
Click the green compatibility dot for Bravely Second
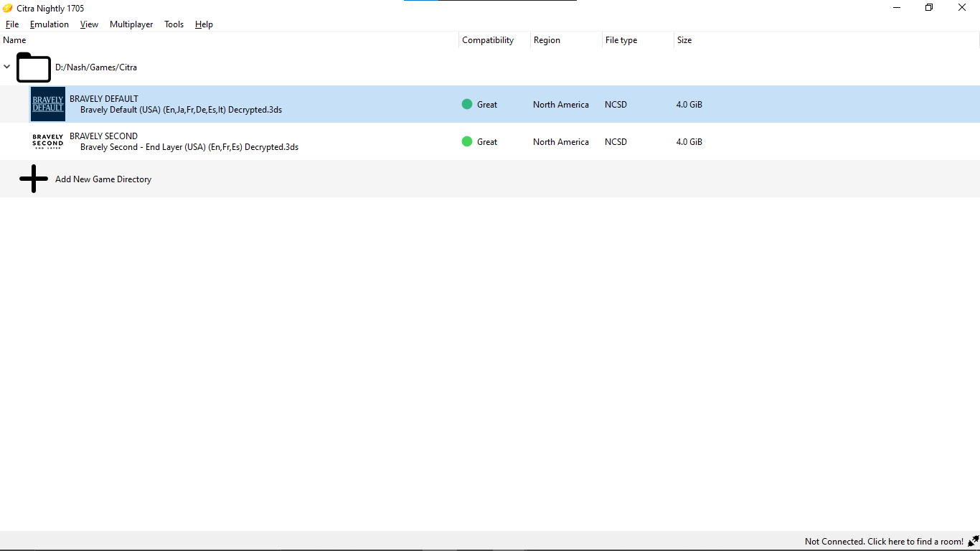click(467, 141)
